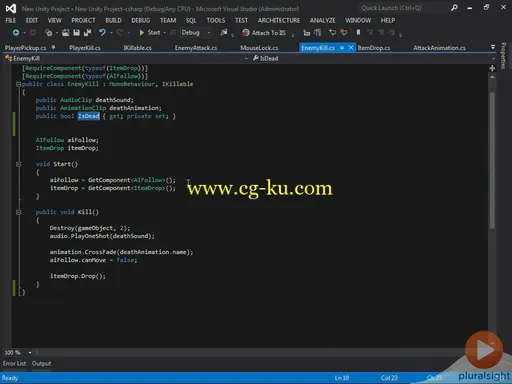512x384 pixels.
Task: Collapse the EnemyKill class outline region
Action: point(19,84)
